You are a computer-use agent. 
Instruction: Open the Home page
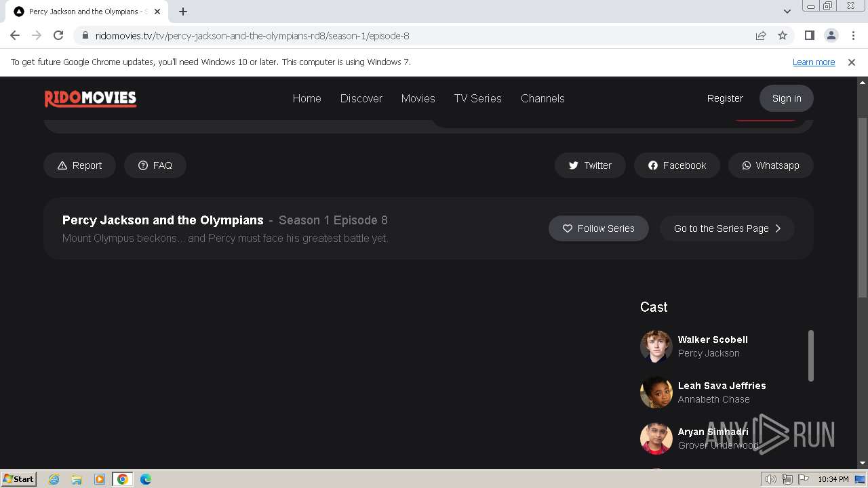coord(307,98)
